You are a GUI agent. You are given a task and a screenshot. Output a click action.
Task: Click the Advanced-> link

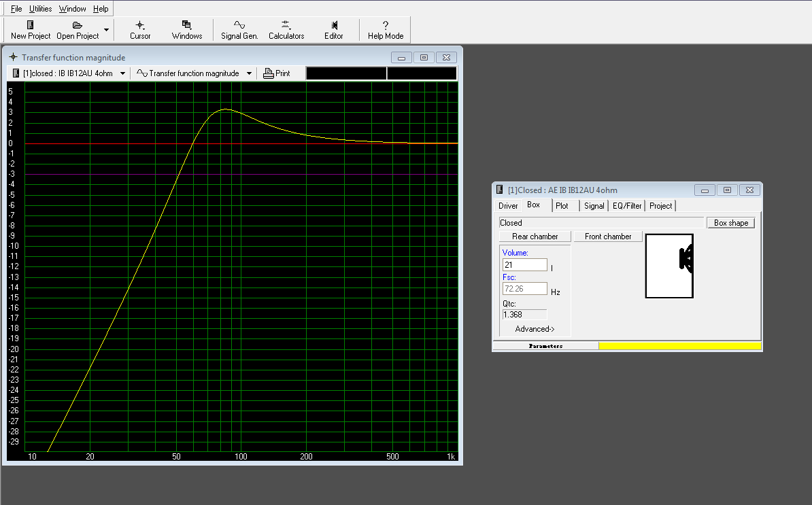[x=535, y=329]
